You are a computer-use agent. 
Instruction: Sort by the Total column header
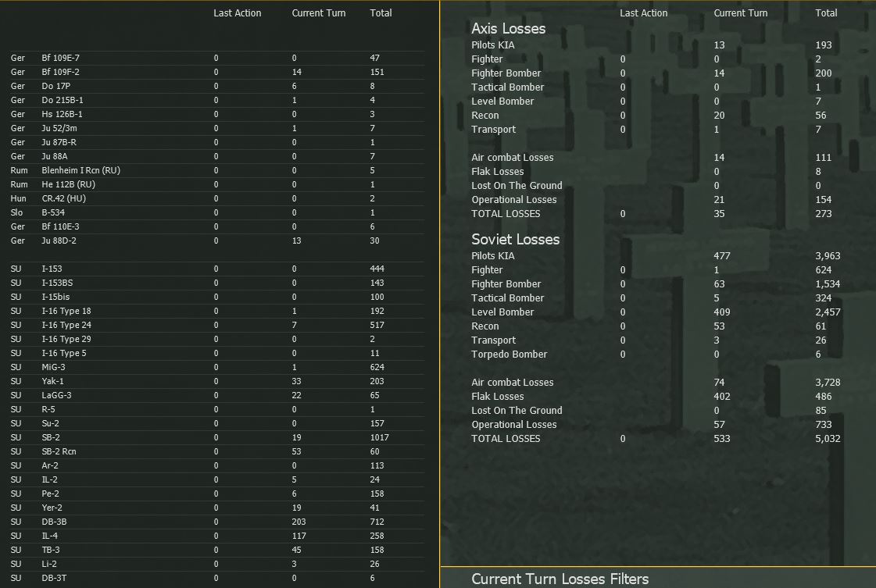(381, 12)
